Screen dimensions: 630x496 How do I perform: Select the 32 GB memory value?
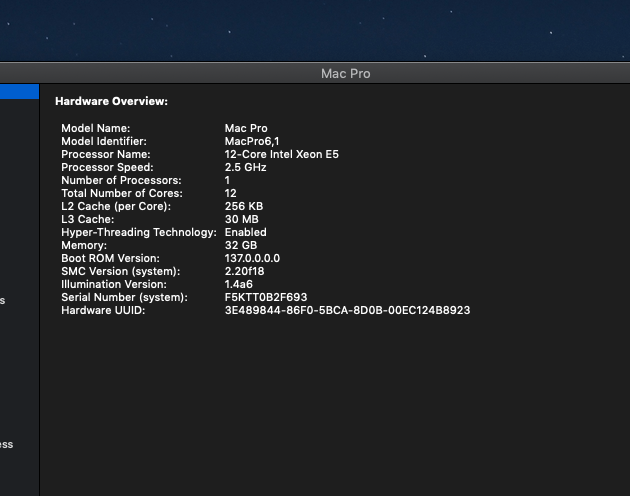[x=241, y=245]
